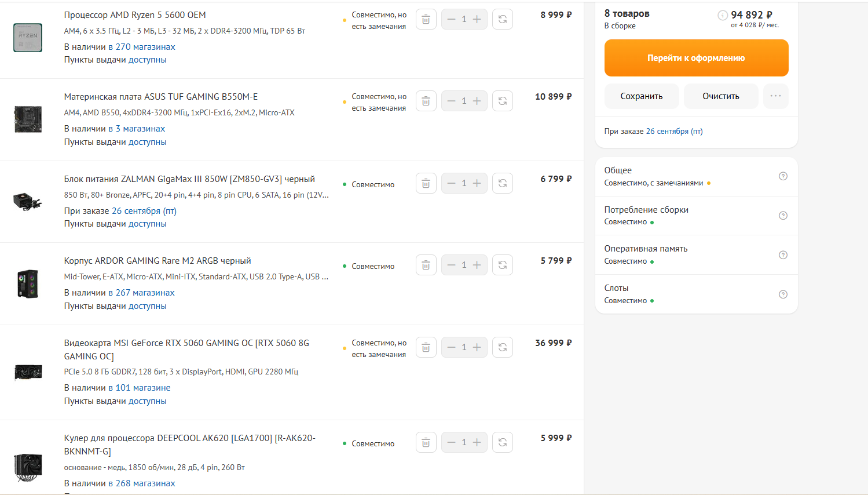
Task: Increase quantity of the MSI RTX 5060 card
Action: 477,347
